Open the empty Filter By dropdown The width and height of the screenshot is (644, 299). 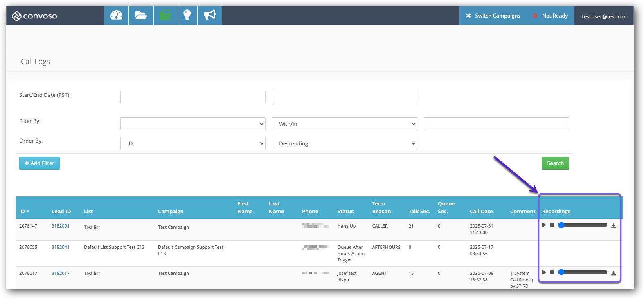(193, 124)
